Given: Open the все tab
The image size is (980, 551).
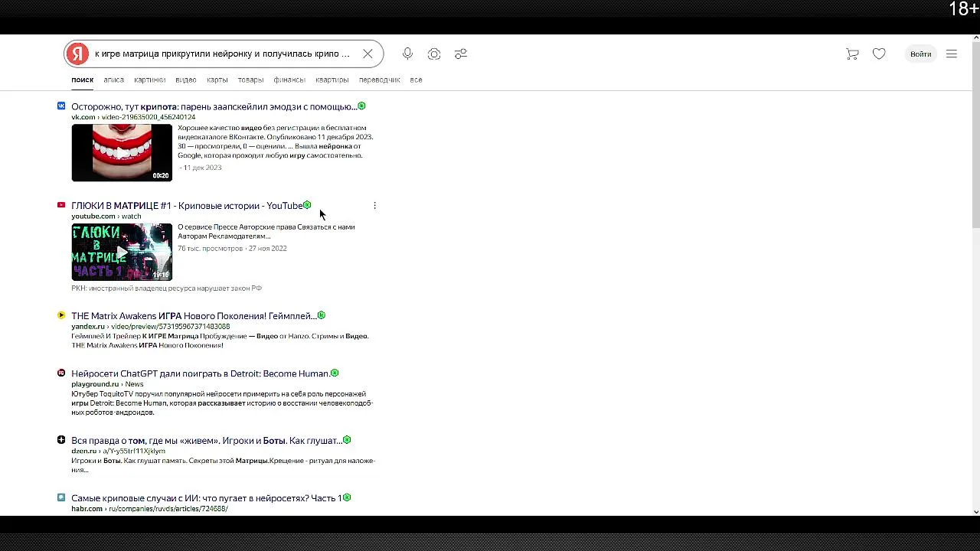Looking at the screenshot, I should 416,80.
